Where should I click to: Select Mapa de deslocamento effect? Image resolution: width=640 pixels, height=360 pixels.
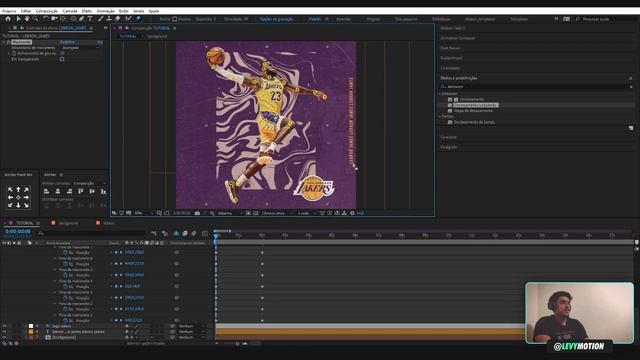tap(473, 111)
